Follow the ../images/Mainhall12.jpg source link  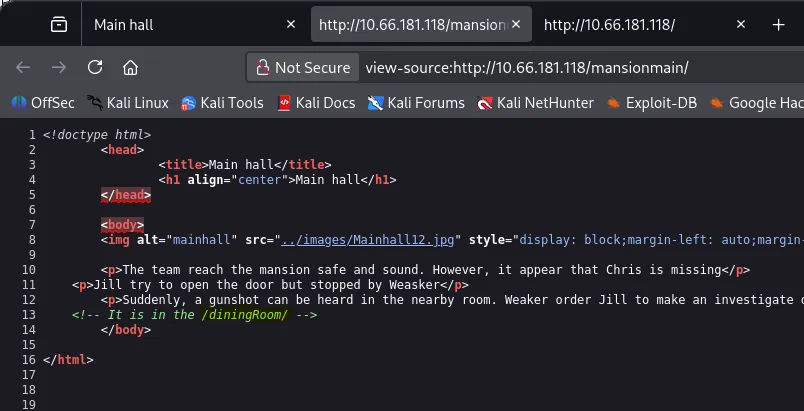tap(369, 240)
